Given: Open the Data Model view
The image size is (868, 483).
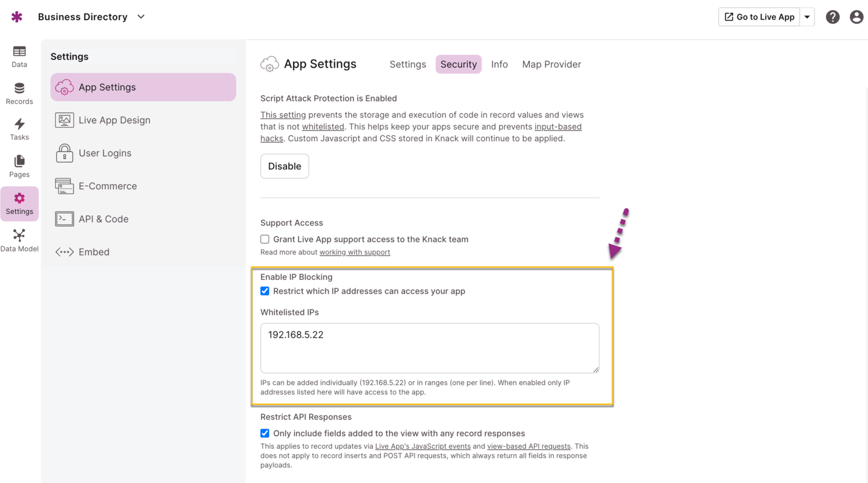Looking at the screenshot, I should pos(19,239).
